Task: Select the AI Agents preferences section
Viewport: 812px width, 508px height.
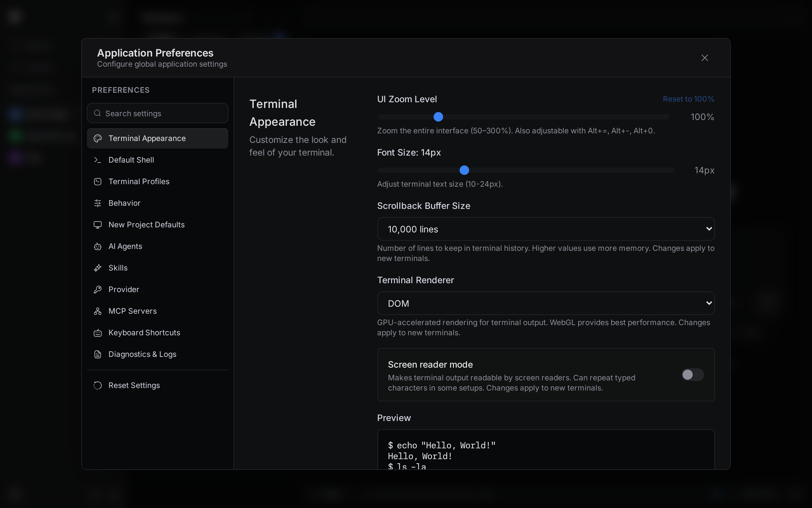Action: tap(157, 246)
